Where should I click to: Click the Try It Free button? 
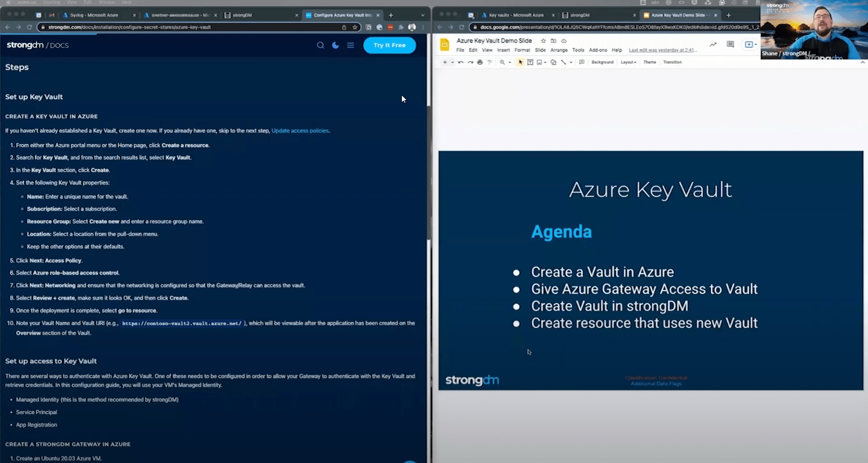click(x=389, y=45)
